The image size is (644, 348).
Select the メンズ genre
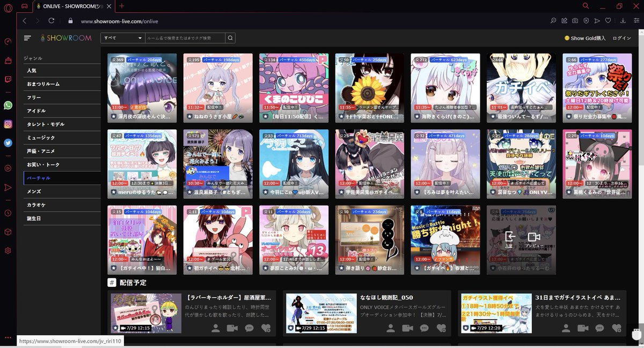click(62, 191)
